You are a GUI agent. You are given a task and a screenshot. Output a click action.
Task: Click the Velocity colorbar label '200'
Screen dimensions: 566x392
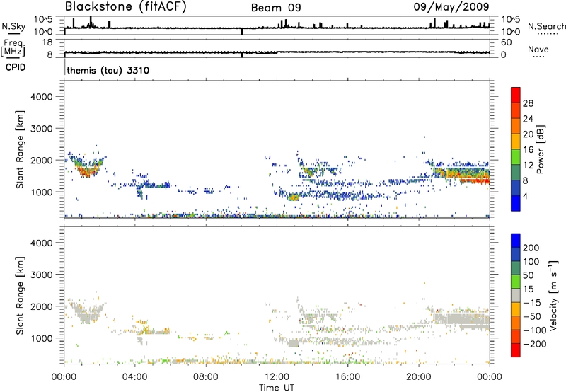click(x=531, y=248)
